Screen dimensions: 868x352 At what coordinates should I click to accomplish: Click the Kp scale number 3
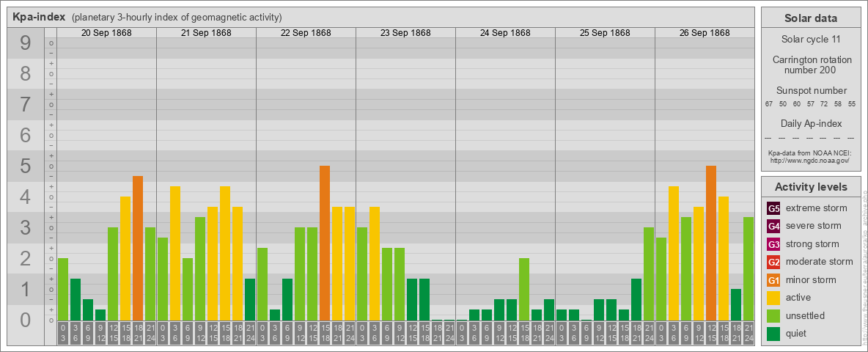point(26,227)
